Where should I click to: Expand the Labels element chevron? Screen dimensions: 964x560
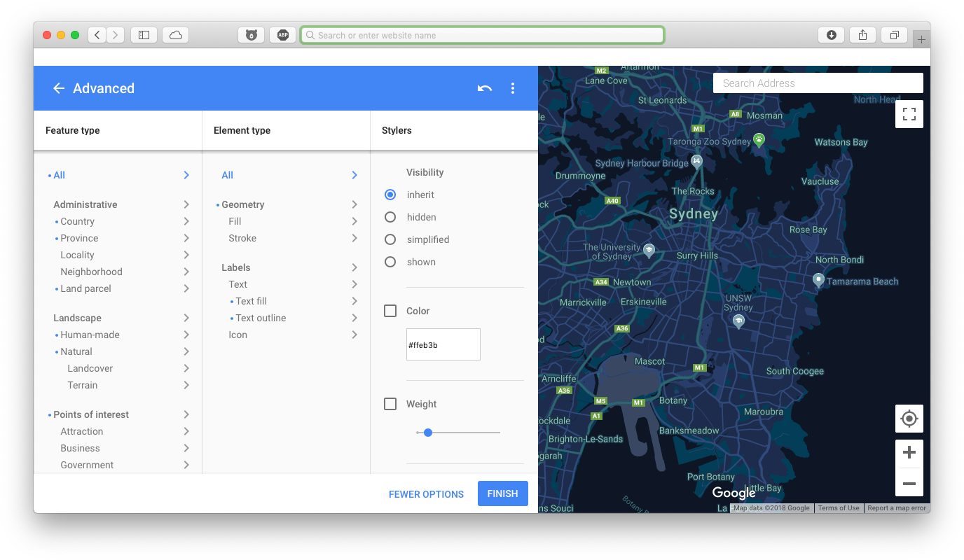point(354,267)
